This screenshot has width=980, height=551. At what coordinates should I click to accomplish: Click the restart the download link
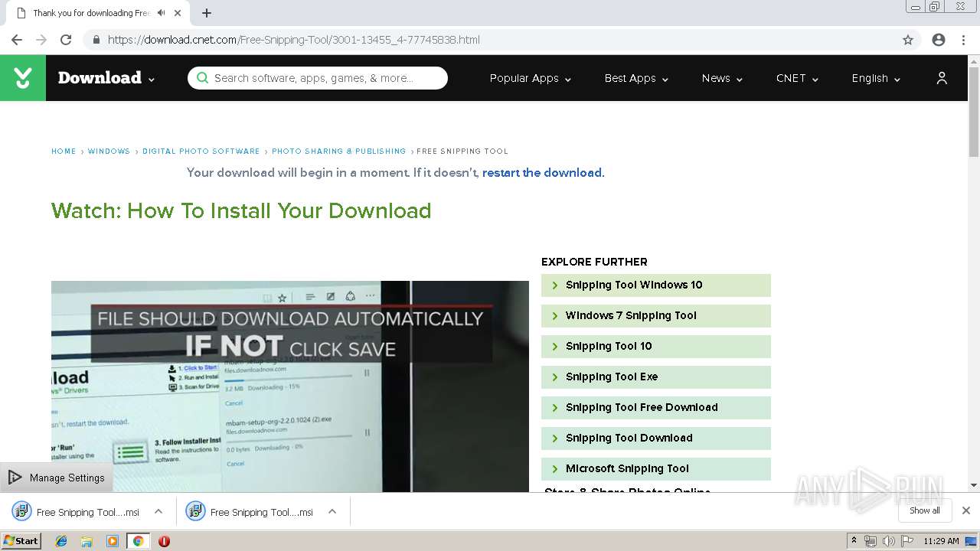point(542,173)
